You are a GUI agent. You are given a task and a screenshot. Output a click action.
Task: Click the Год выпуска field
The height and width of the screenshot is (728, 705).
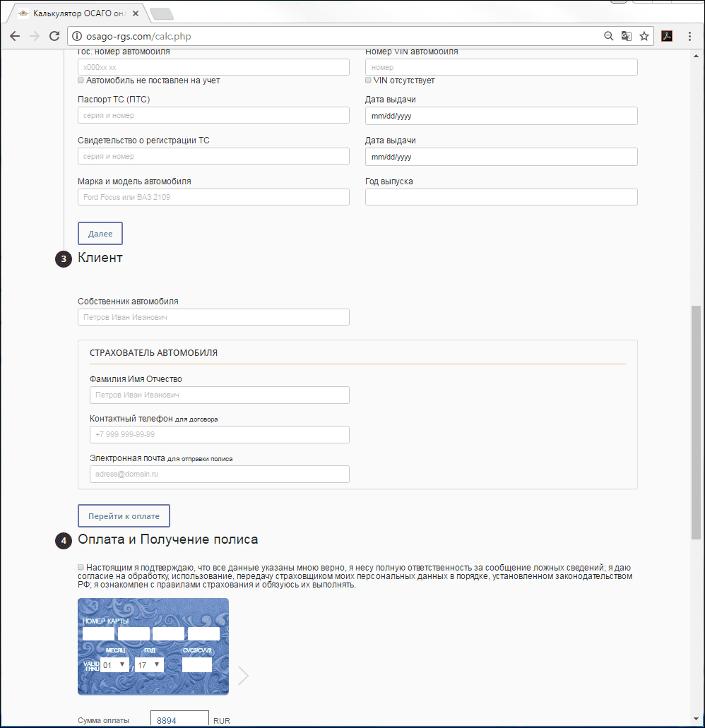click(x=502, y=197)
